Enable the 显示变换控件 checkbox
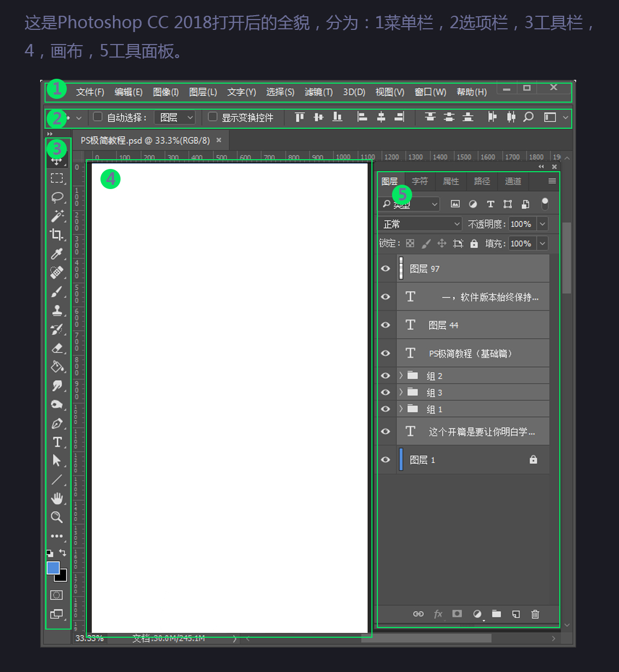The width and height of the screenshot is (619, 672). point(213,116)
